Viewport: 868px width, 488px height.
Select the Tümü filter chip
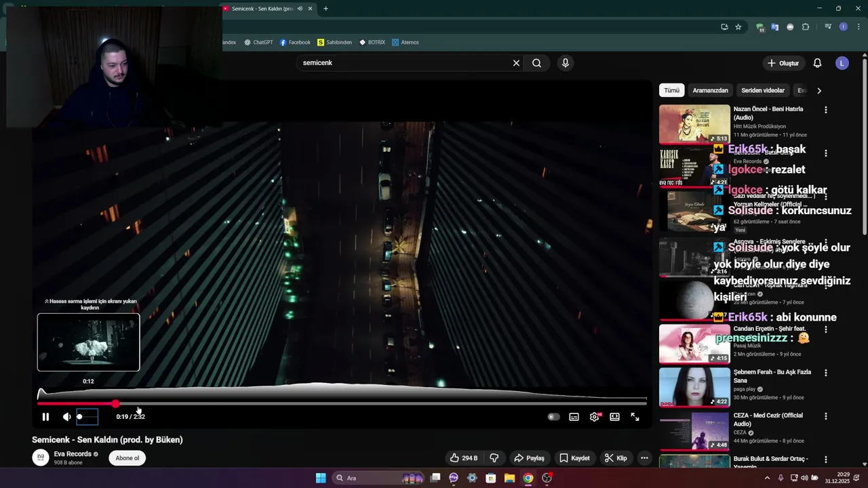click(671, 90)
